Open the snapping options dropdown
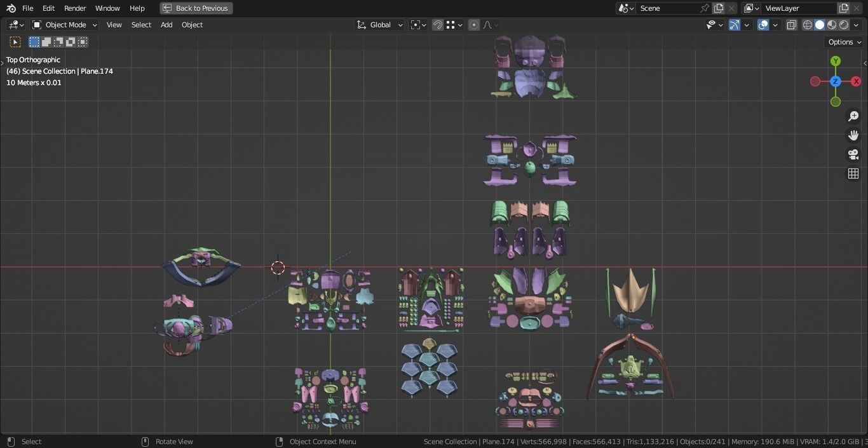Image resolution: width=868 pixels, height=448 pixels. click(x=454, y=25)
